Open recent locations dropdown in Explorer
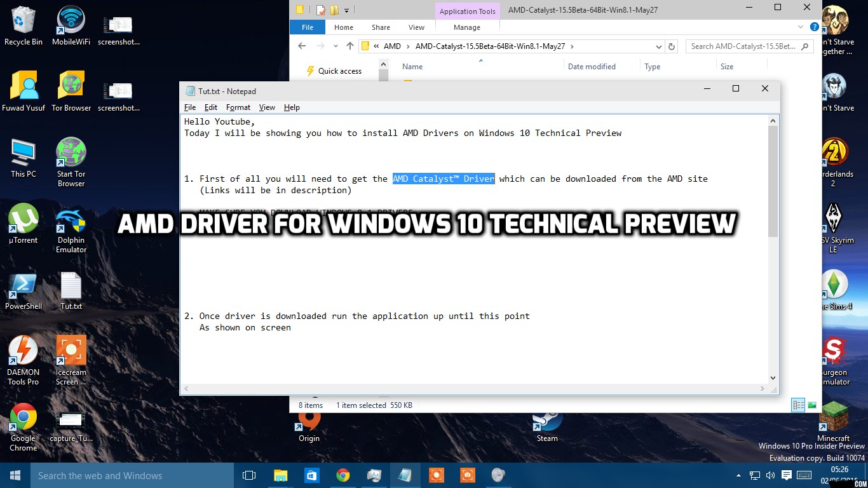This screenshot has width=868, height=488. click(x=335, y=46)
